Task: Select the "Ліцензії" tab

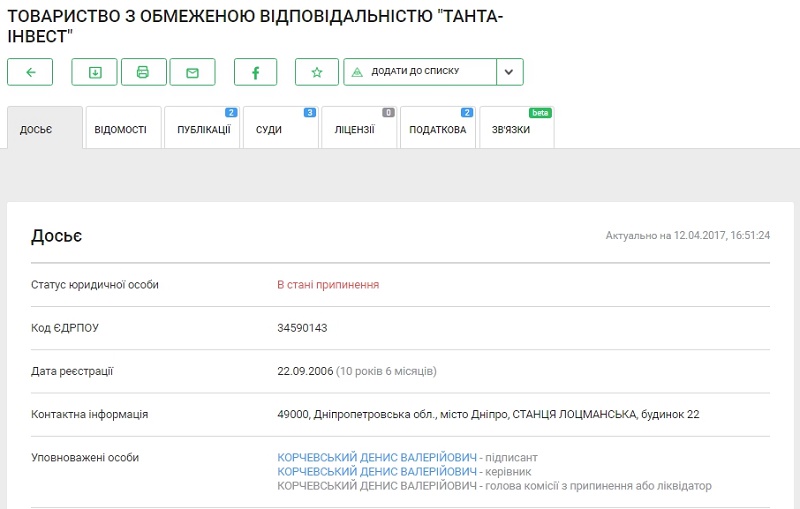Action: (x=355, y=130)
